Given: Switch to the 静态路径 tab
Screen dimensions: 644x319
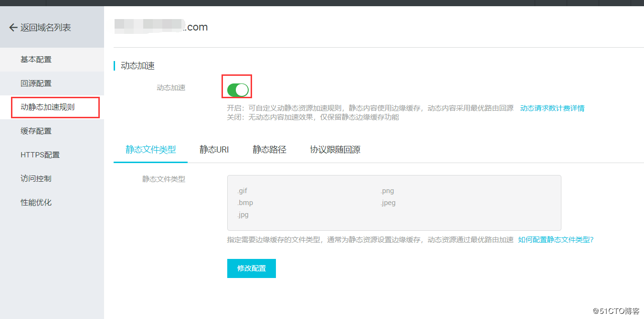Looking at the screenshot, I should pyautogui.click(x=269, y=149).
